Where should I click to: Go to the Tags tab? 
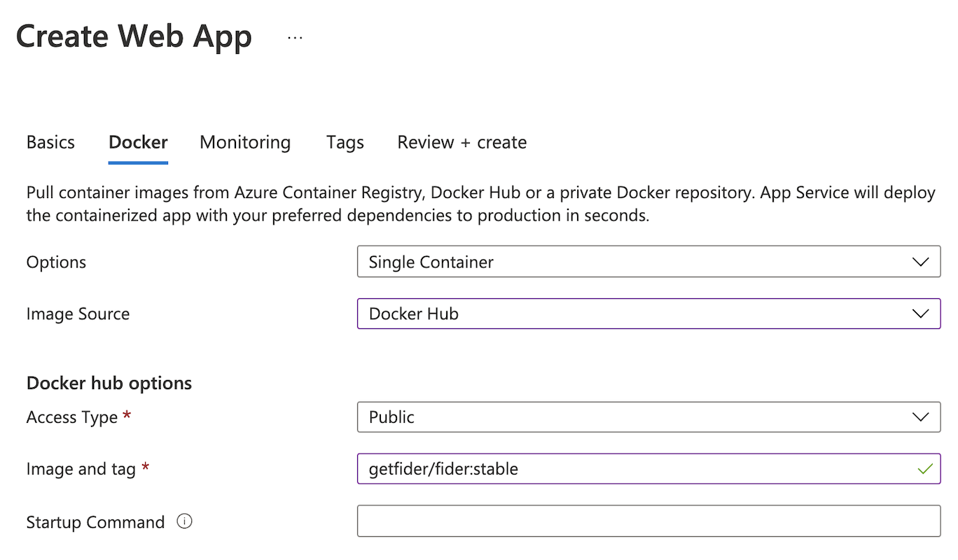coord(345,142)
